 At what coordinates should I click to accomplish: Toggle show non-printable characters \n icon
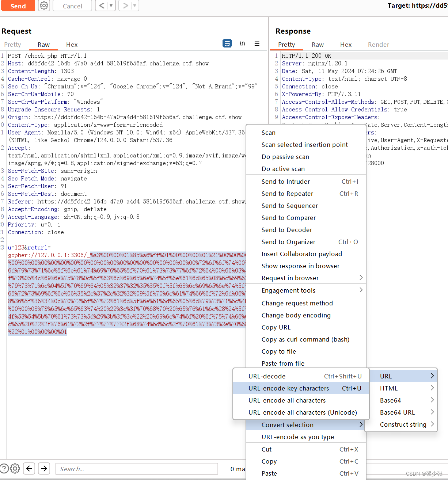click(x=242, y=43)
